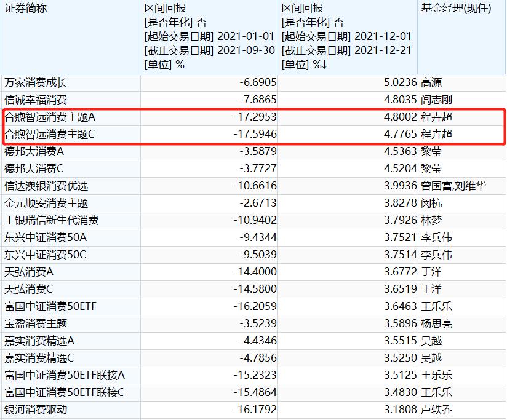
Task: Click fund name 嘉实消费精选C
Action: click(x=39, y=358)
